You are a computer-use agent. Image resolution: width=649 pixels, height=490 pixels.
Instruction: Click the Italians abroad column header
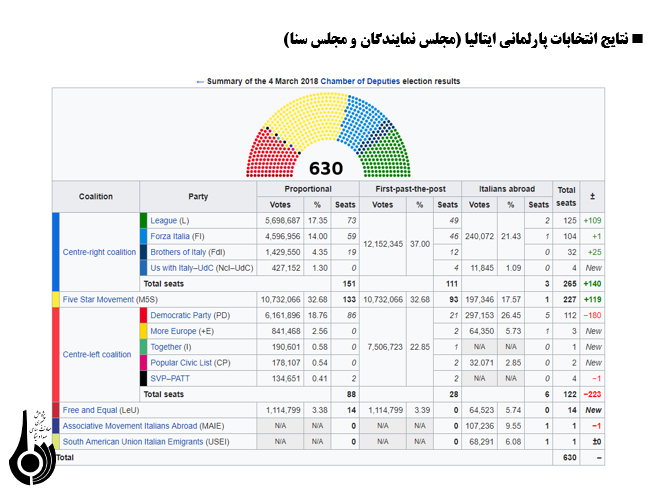click(507, 189)
